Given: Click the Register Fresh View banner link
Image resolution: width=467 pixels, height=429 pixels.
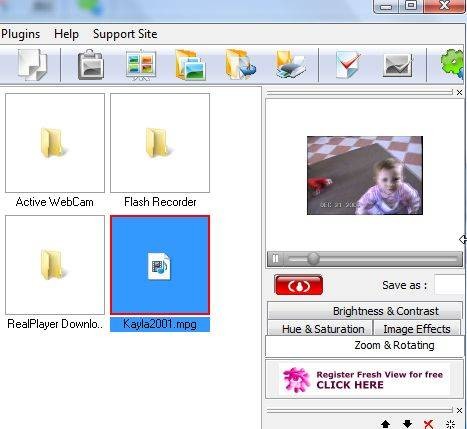Looking at the screenshot, I should (x=364, y=380).
